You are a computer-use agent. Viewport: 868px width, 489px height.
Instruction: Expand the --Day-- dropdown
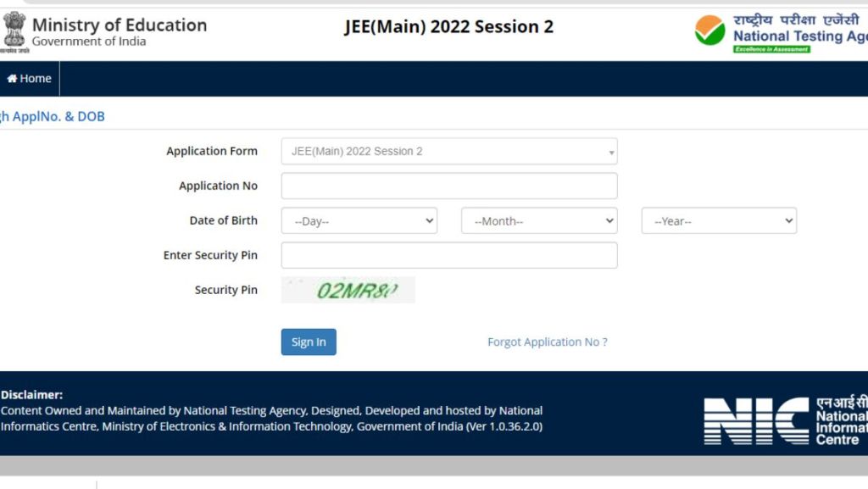359,220
